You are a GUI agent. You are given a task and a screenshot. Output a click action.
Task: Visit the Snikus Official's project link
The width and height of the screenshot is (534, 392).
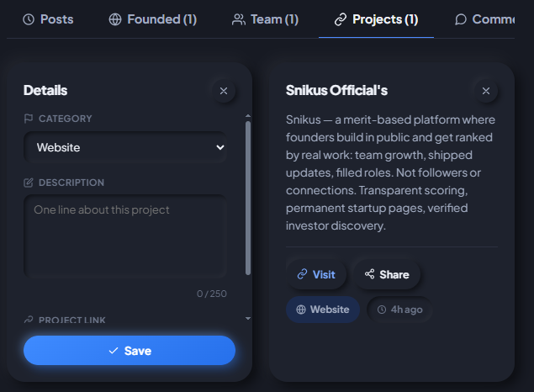[316, 274]
